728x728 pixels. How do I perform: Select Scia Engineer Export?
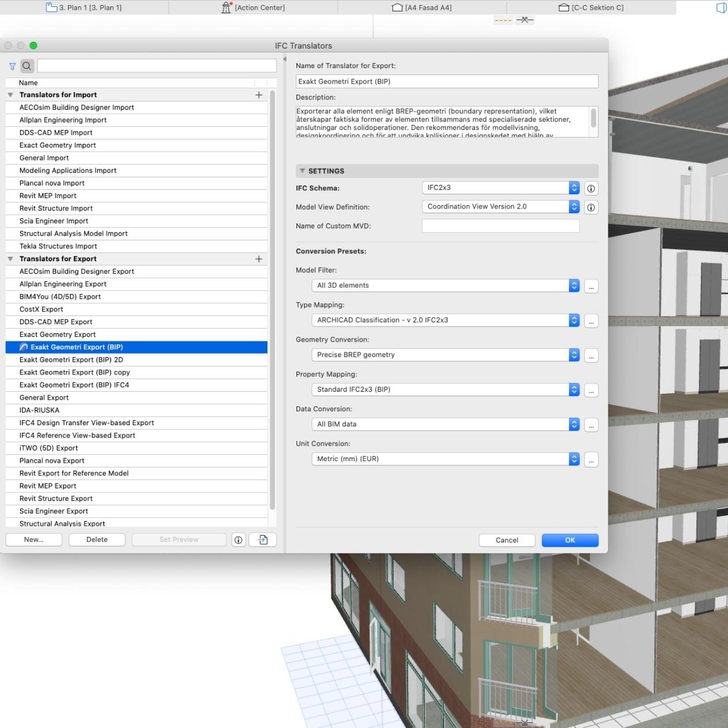(x=136, y=511)
